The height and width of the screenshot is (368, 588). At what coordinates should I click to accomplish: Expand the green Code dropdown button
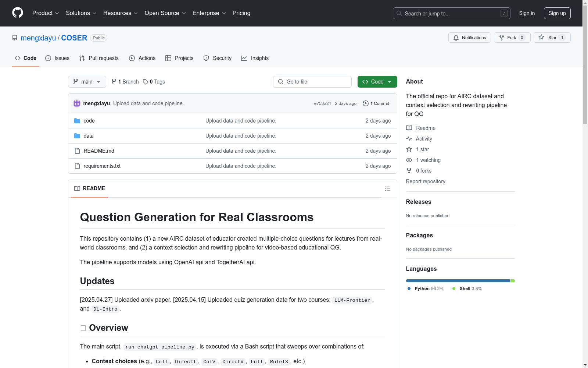377,82
